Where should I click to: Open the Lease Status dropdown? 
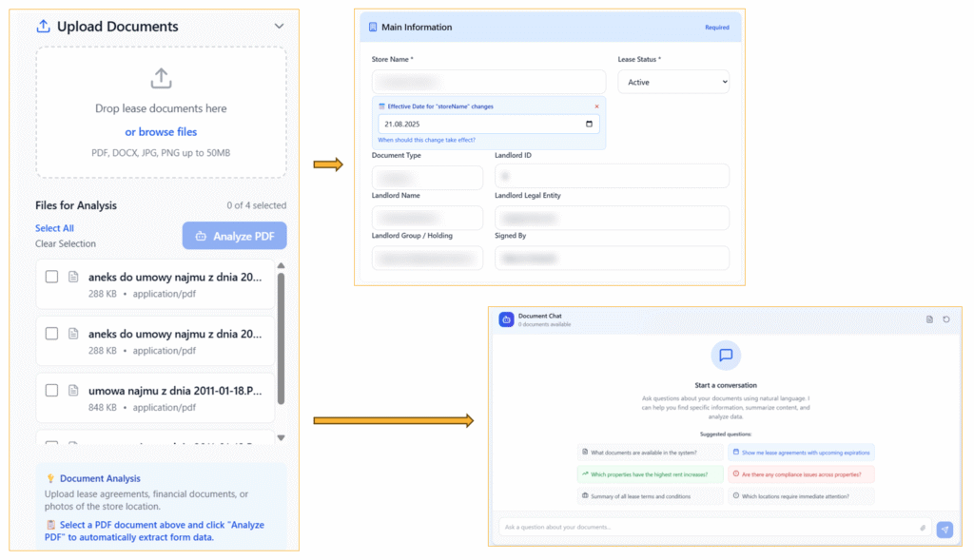pos(673,82)
